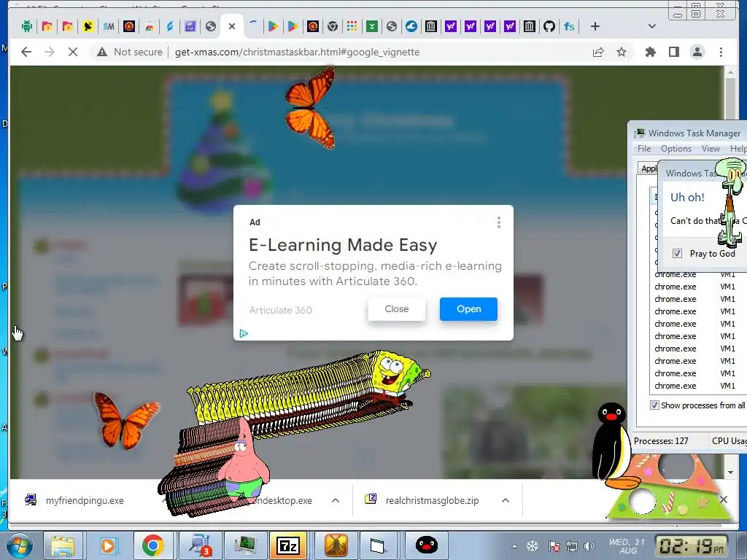Share this page via share icon
747x560 pixels.
(598, 52)
